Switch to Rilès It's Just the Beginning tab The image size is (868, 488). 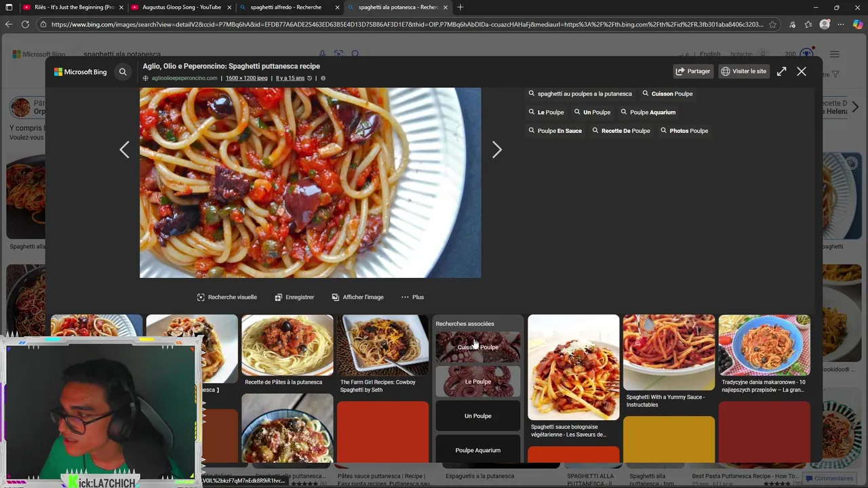[73, 7]
